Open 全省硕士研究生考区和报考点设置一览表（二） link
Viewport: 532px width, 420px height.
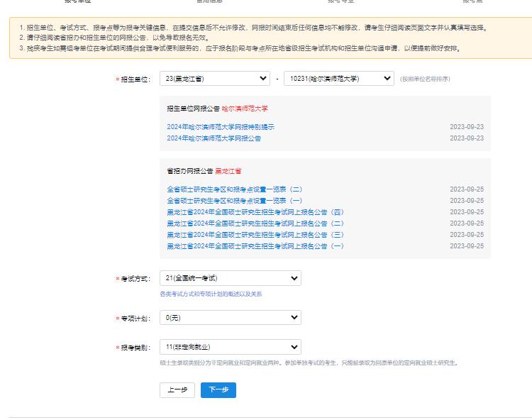[x=235, y=189]
